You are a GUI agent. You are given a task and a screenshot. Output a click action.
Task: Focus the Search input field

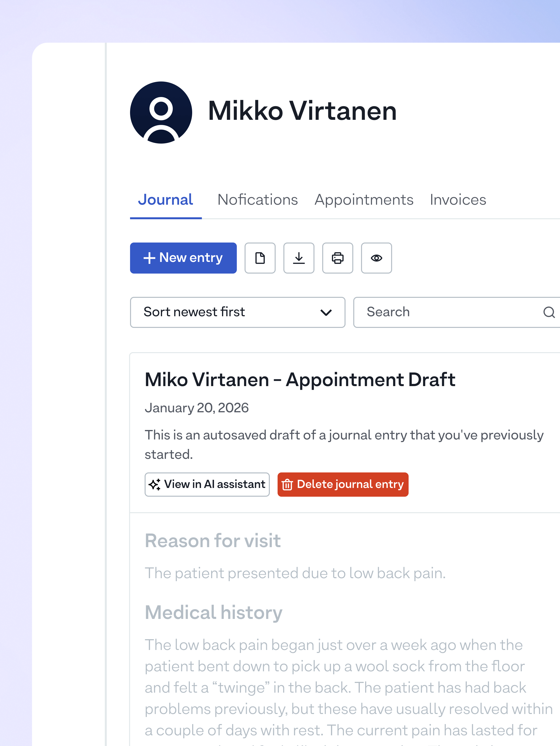click(449, 312)
